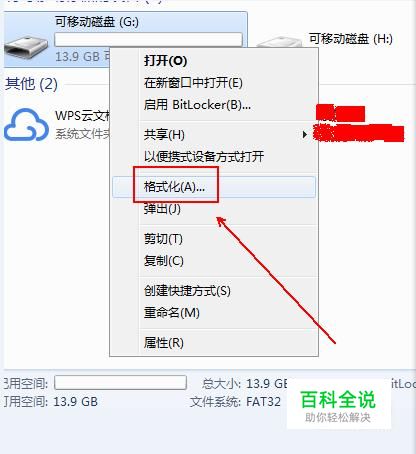
Task: Click the 可移动磁盘 (H:) label
Action: click(x=351, y=39)
